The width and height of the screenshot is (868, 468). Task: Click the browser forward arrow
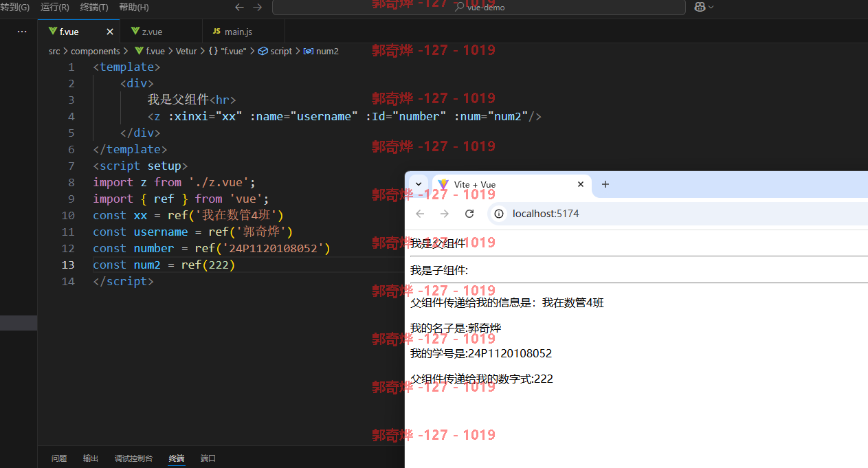point(445,214)
